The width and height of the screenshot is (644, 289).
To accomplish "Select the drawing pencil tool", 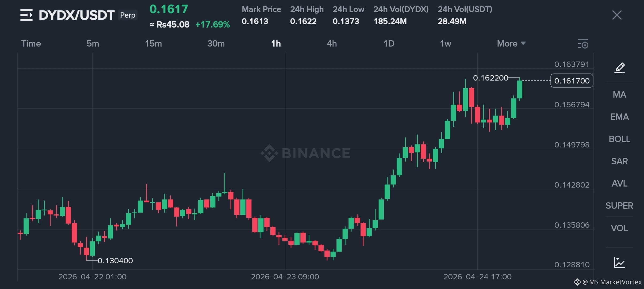I will pos(619,68).
